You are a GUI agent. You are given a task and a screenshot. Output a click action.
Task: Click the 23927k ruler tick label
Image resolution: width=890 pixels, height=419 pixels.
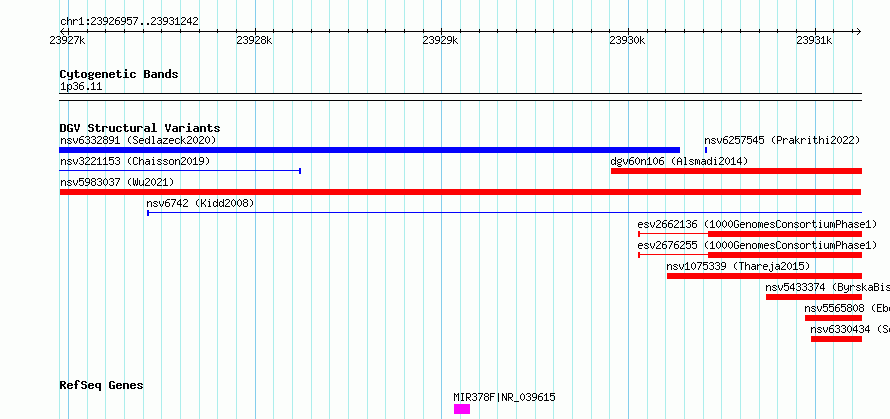tap(68, 40)
